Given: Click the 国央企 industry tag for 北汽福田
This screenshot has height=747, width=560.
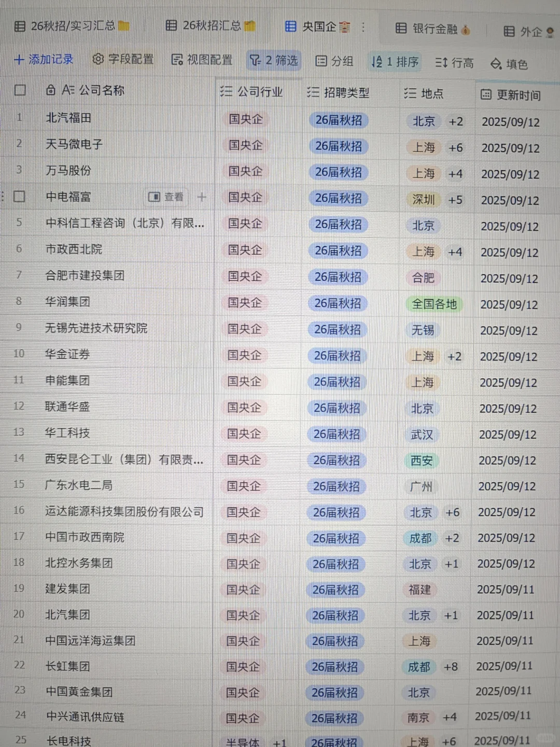Looking at the screenshot, I should (x=246, y=119).
